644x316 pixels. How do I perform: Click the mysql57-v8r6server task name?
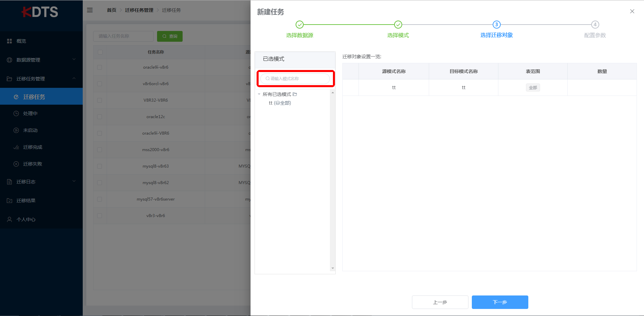click(156, 199)
